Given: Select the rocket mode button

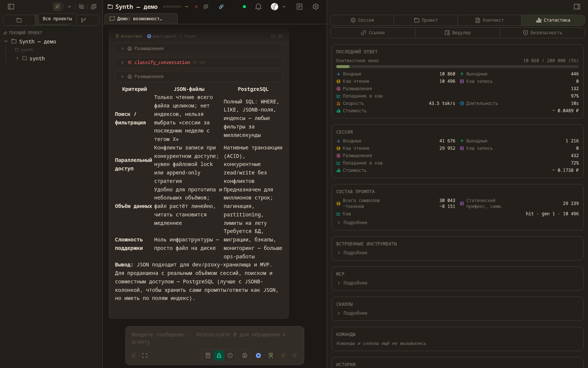Looking at the screenshot, I should point(219,355).
